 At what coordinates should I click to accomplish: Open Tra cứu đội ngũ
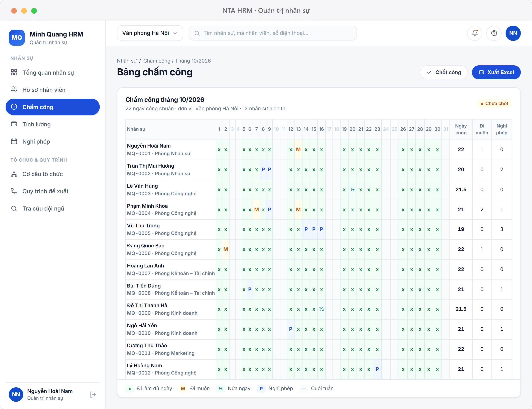coord(52,209)
